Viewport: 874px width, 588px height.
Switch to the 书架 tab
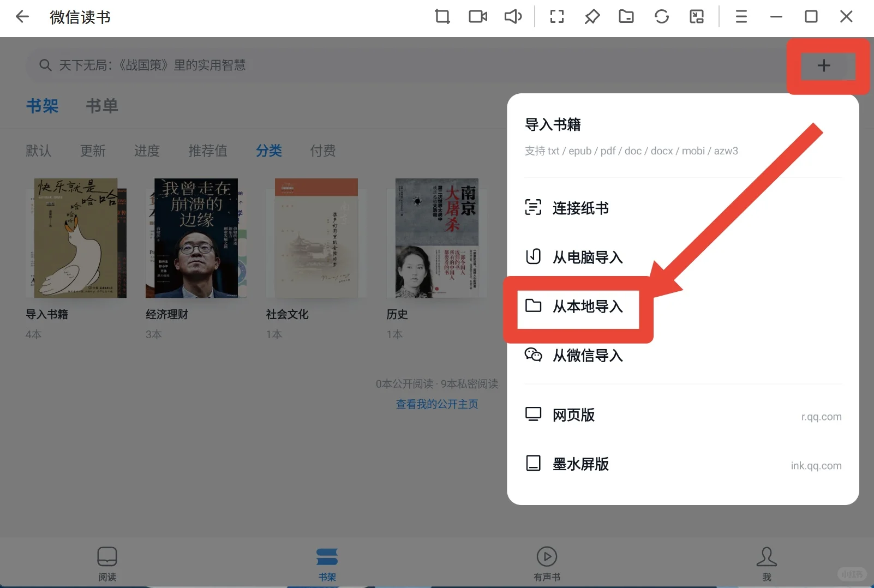(42, 106)
